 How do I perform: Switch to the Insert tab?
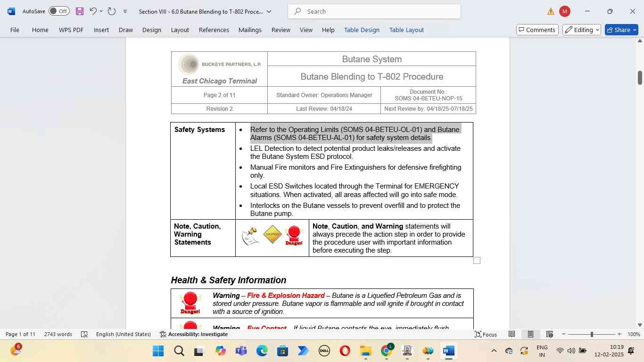[101, 30]
